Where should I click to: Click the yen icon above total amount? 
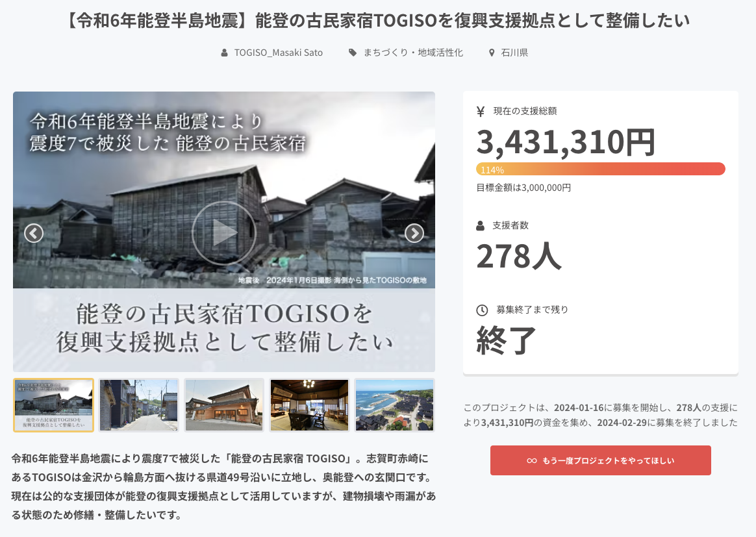[481, 111]
